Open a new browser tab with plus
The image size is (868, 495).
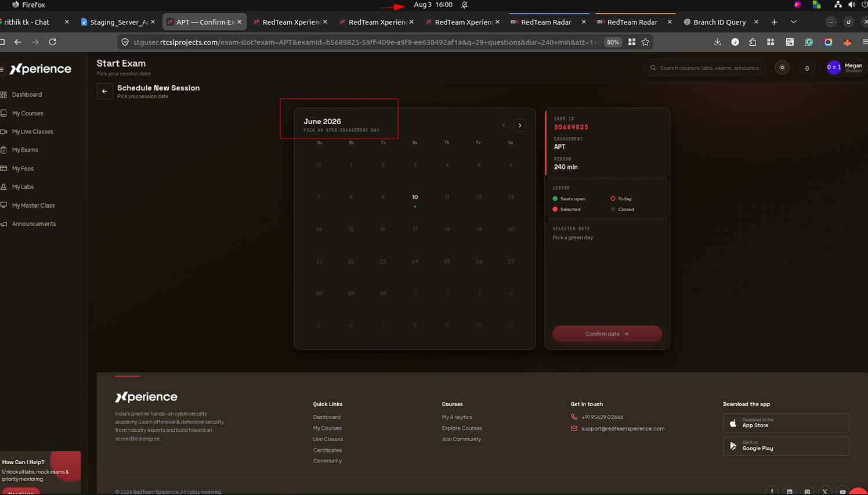tap(774, 22)
